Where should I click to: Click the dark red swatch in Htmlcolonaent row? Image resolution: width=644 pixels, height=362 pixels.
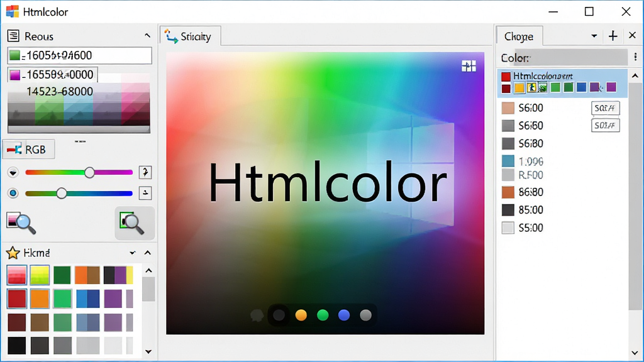click(x=506, y=88)
